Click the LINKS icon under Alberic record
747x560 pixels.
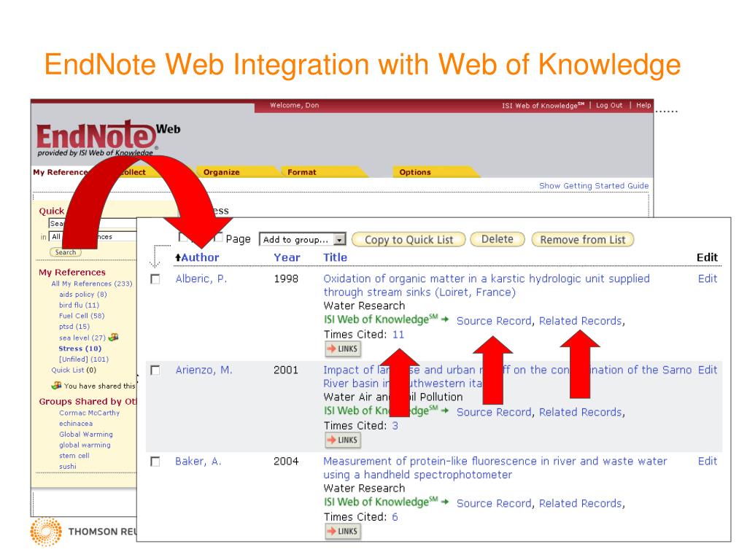(343, 349)
